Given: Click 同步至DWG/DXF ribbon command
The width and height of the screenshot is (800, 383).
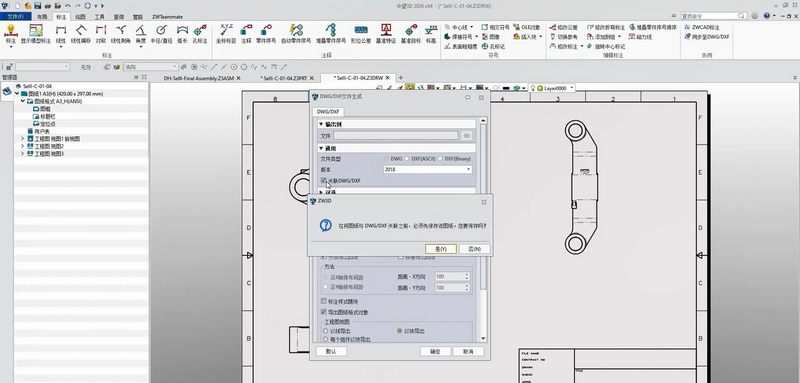Looking at the screenshot, I should click(x=708, y=37).
